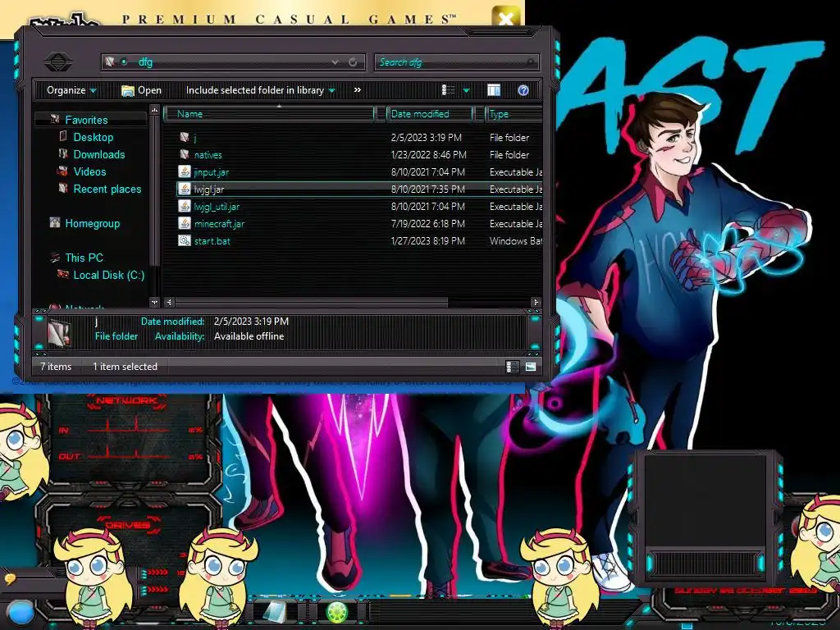Viewport: 840px width, 630px height.
Task: Click the lwjgl.jar Java icon
Action: pos(185,189)
